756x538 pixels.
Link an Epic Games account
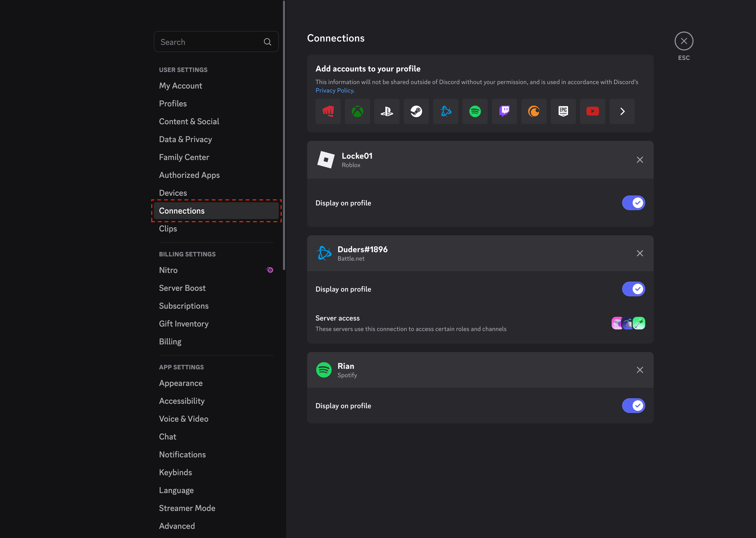click(563, 111)
